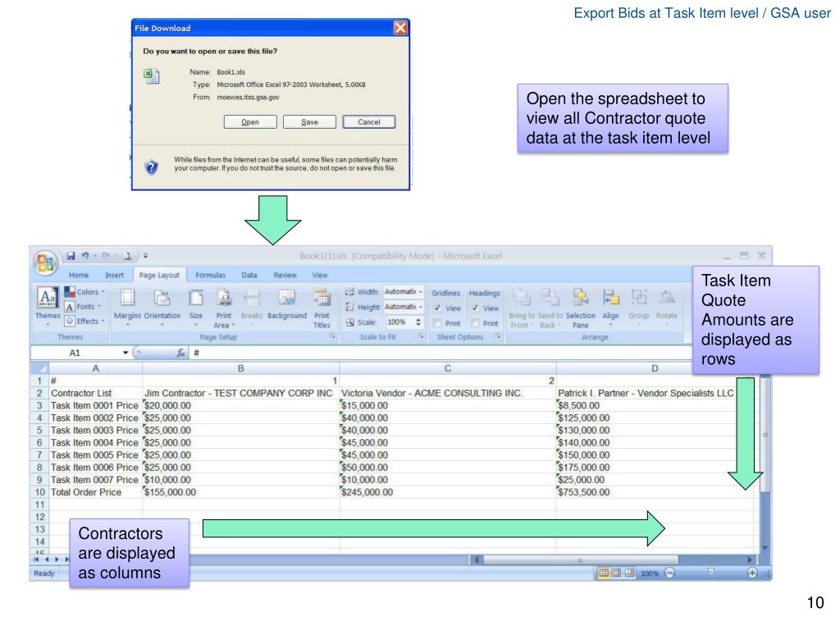Image resolution: width=840 pixels, height=630 pixels.
Task: Click Send to Back
Action: 550,308
